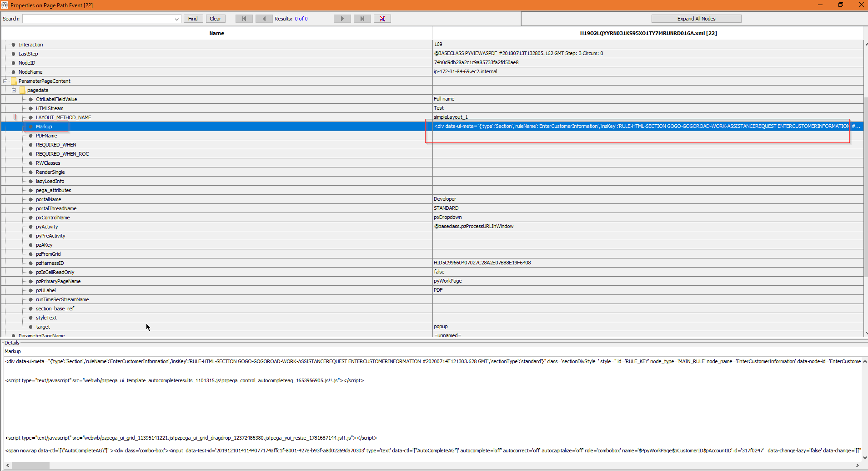Screen dimensions: 868x471
Task: Select the CtrlLabelFieldValue property
Action: click(56, 99)
